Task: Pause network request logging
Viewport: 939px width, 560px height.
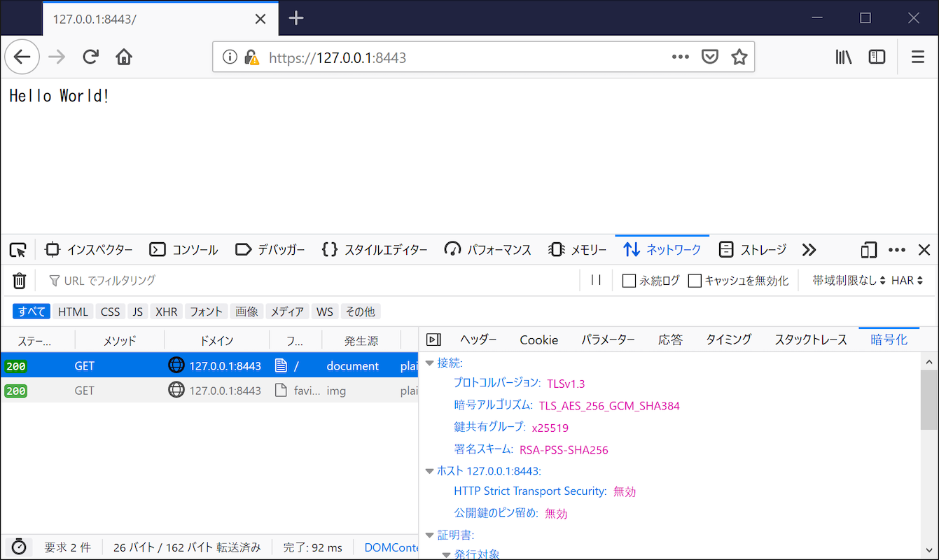Action: (596, 280)
